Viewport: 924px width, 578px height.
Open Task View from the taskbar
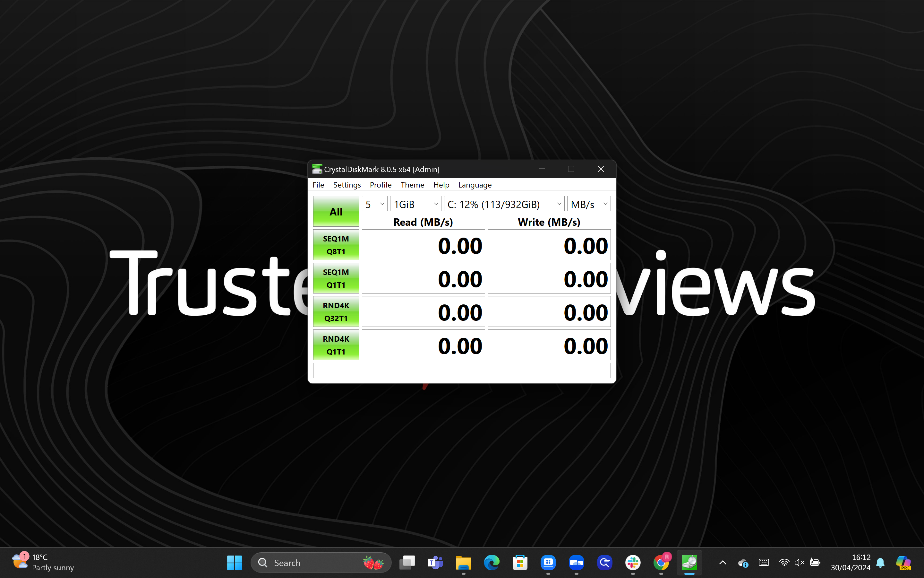pos(407,563)
